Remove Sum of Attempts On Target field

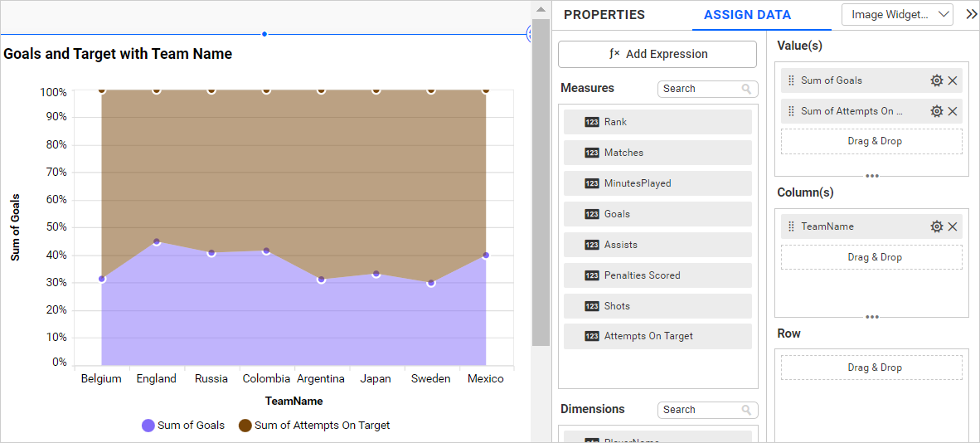(x=953, y=111)
